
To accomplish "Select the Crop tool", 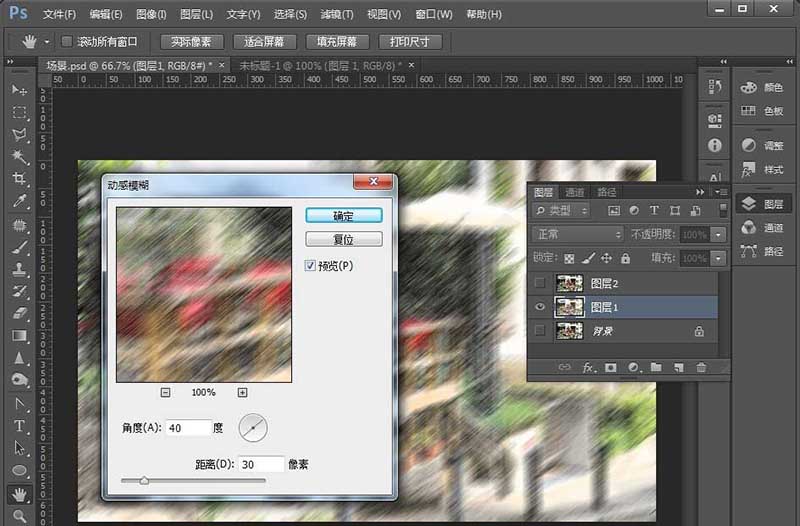I will pyautogui.click(x=19, y=179).
